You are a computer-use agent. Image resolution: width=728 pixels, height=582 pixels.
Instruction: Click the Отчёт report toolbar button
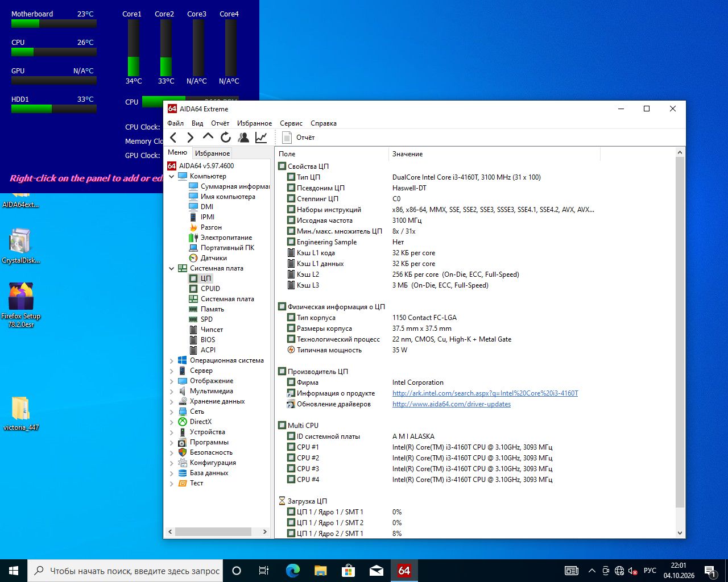(299, 138)
